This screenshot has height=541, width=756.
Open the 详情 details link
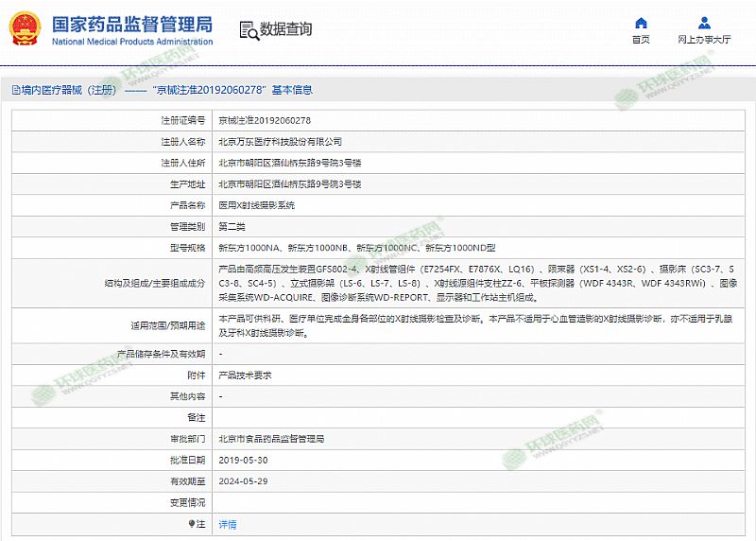[x=228, y=523]
